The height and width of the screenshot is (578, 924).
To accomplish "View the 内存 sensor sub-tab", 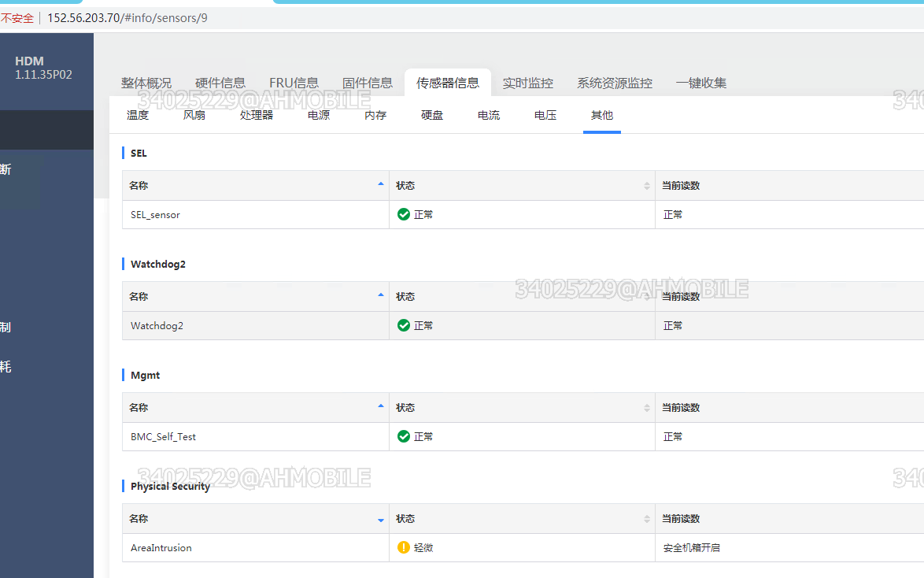I will coord(375,115).
